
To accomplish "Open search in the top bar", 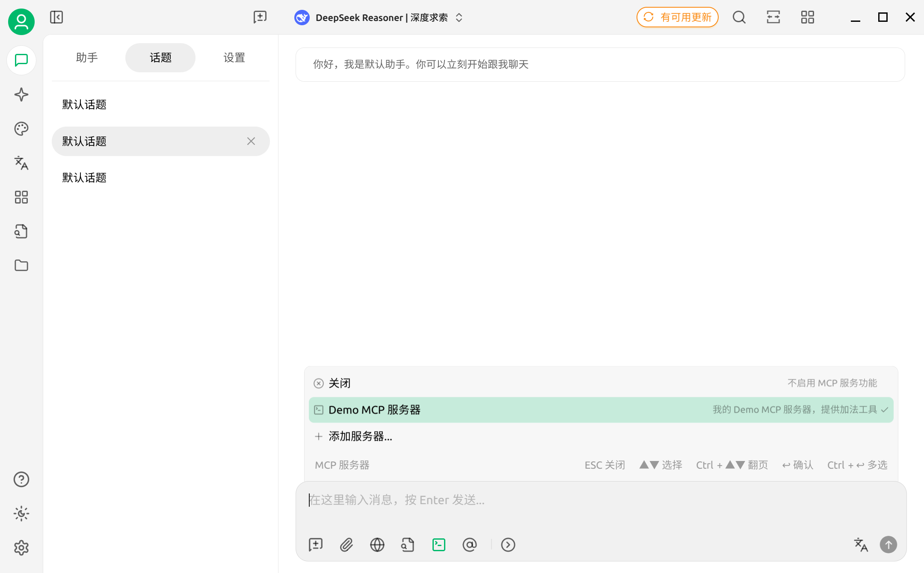I will point(739,18).
